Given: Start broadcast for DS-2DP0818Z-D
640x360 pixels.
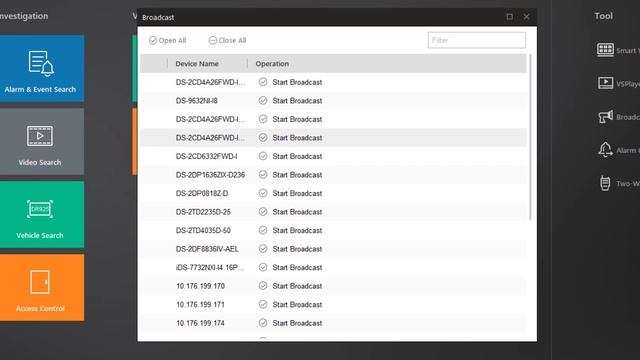Looking at the screenshot, I should coord(290,193).
